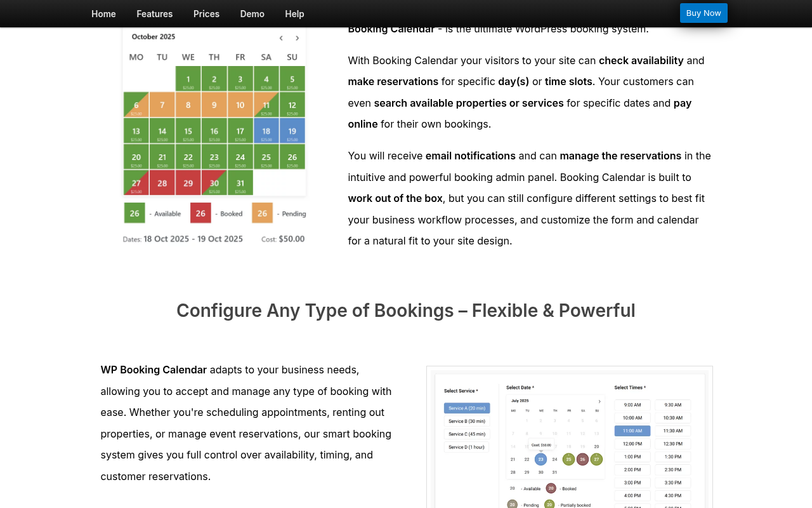Select booked red date 28 in October calendar

click(162, 183)
